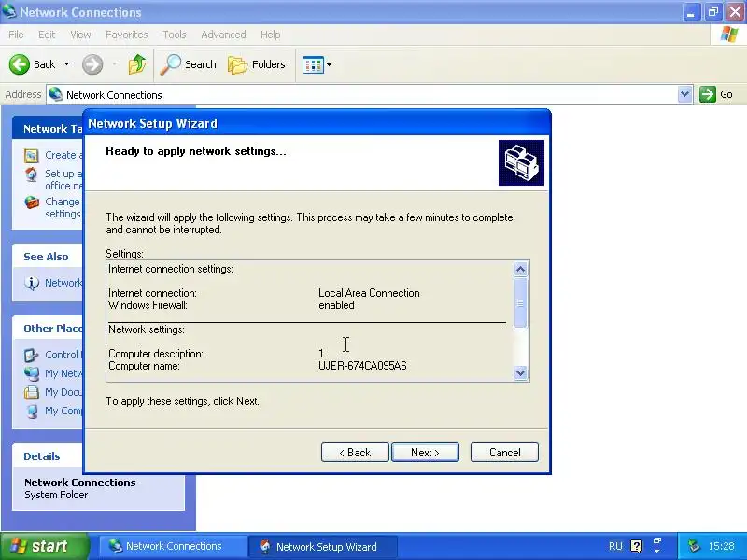The image size is (747, 560).
Task: Open the Advanced menu
Action: (223, 35)
